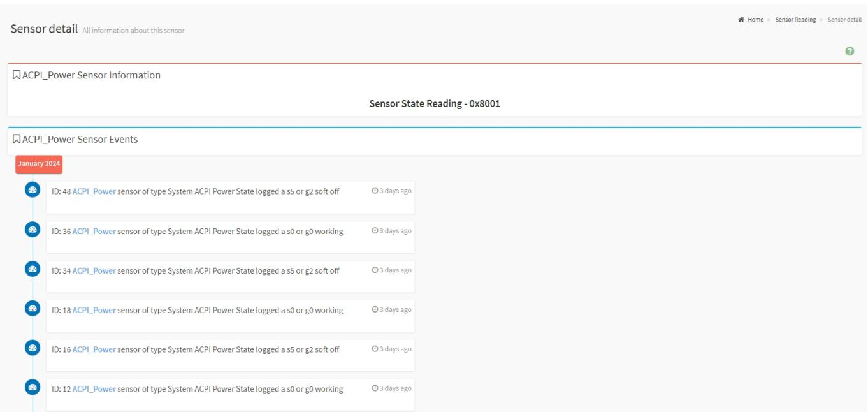Click the gauge icon beside event ID 18

tap(33, 308)
